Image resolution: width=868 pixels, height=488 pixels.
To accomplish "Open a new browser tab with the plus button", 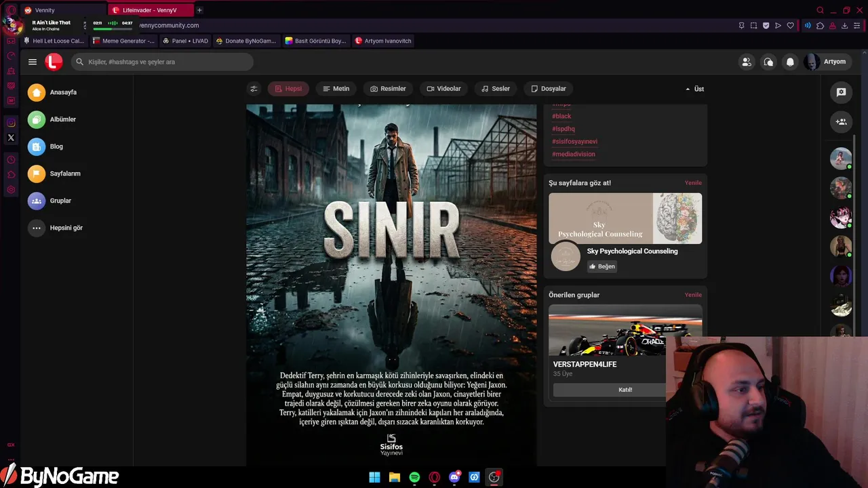I will click(x=199, y=10).
